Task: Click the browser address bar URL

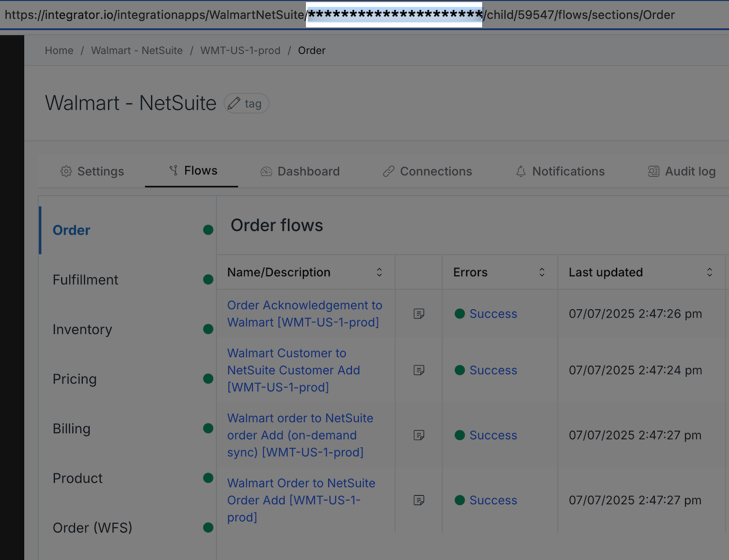Action: pos(340,15)
